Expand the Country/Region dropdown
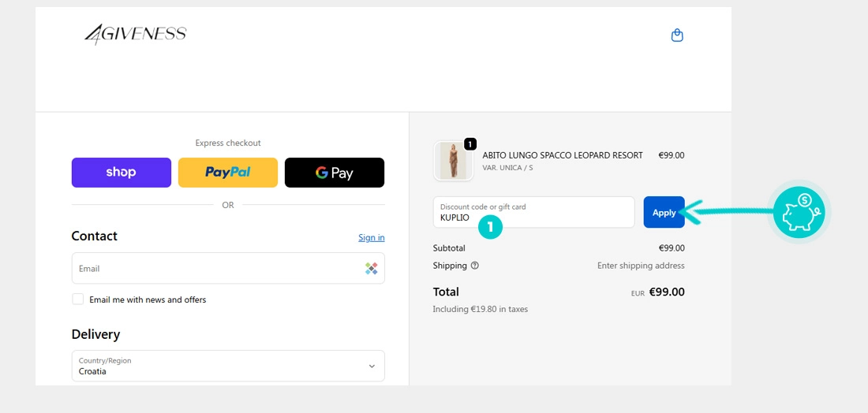Image resolution: width=868 pixels, height=413 pixels. (x=228, y=366)
